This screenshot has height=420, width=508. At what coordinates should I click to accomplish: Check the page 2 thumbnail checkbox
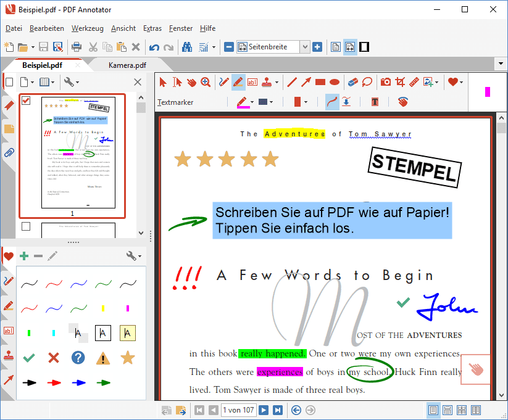click(x=26, y=226)
